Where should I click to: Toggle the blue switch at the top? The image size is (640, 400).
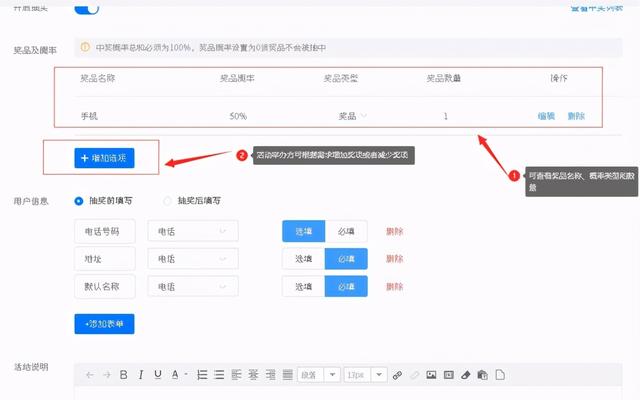point(87,8)
